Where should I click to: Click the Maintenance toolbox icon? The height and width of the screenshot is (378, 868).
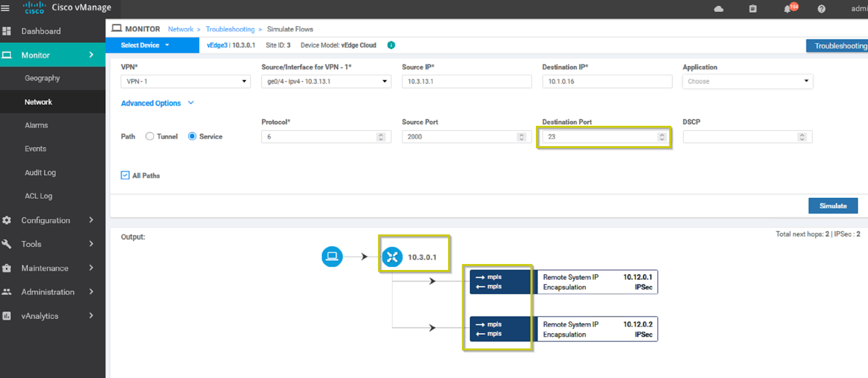(7, 268)
